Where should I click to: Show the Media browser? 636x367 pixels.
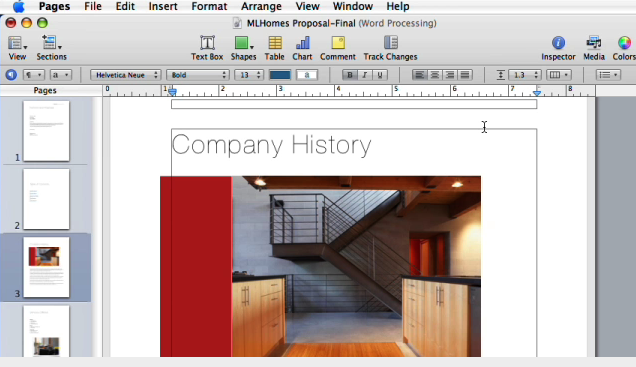(594, 48)
